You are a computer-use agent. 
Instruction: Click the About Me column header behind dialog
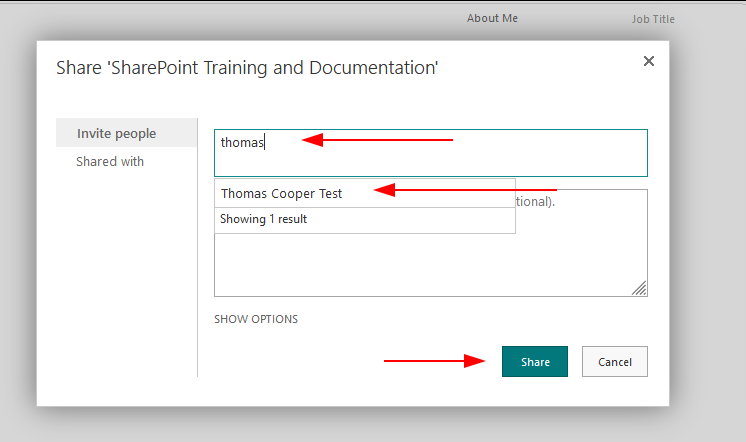[492, 18]
